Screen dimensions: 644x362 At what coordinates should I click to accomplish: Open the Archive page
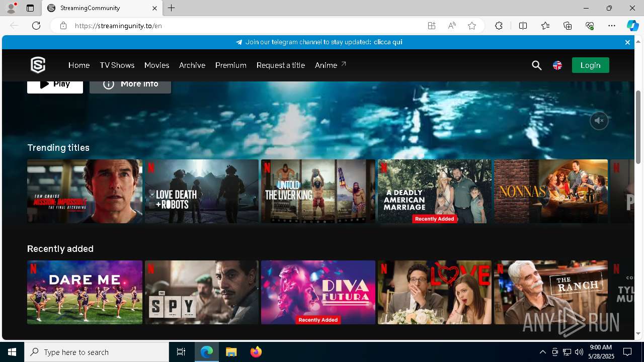coord(192,65)
